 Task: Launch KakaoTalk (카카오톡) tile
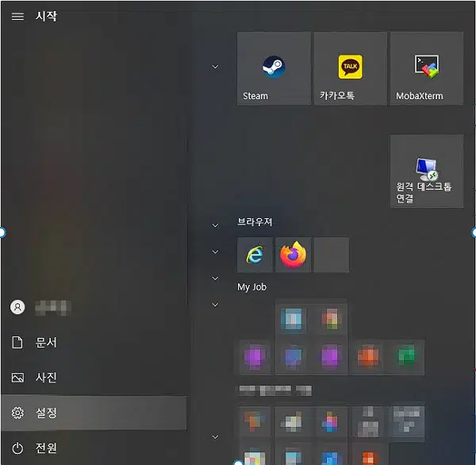coord(351,69)
